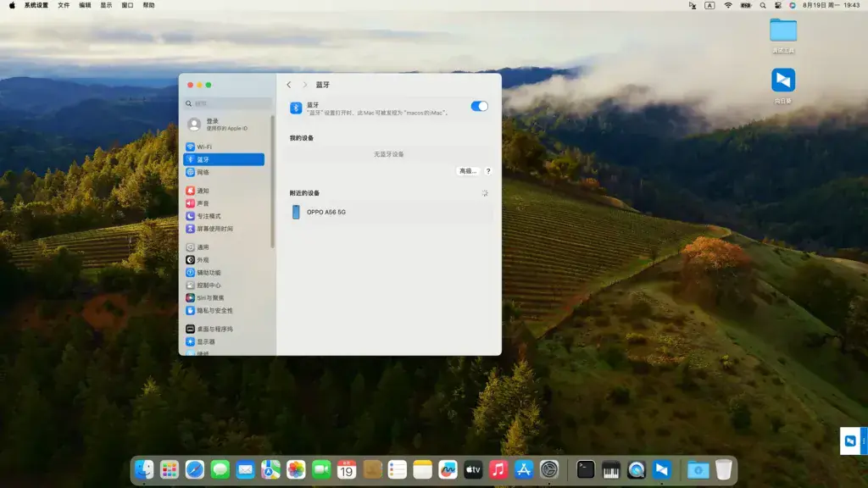Open 屏幕使用时间 screen time settings

tap(224, 229)
